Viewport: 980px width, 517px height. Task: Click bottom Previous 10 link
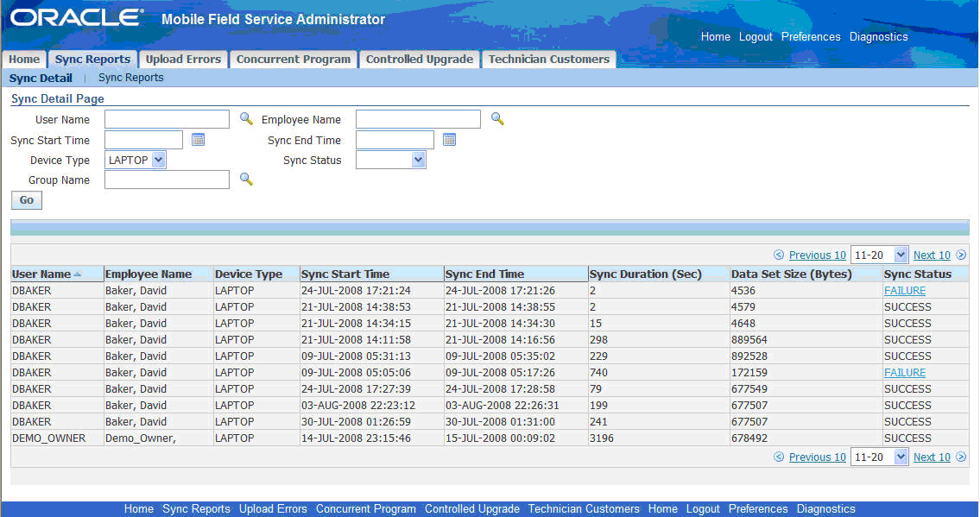817,457
